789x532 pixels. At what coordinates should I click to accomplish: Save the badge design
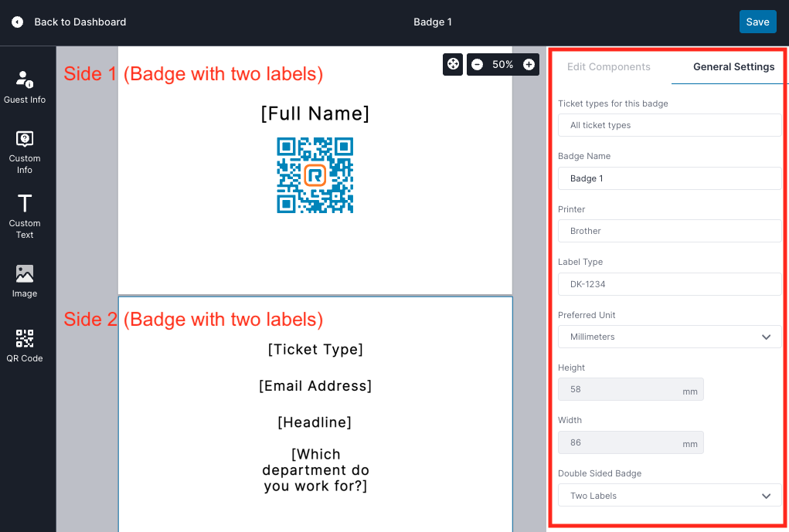tap(757, 22)
